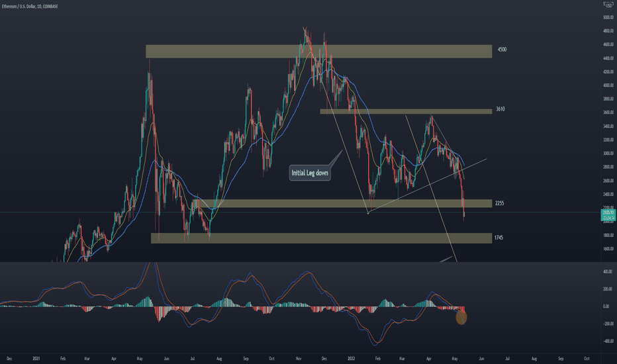Click the 3600.00 price axis label
The width and height of the screenshot is (617, 364).
(x=608, y=113)
